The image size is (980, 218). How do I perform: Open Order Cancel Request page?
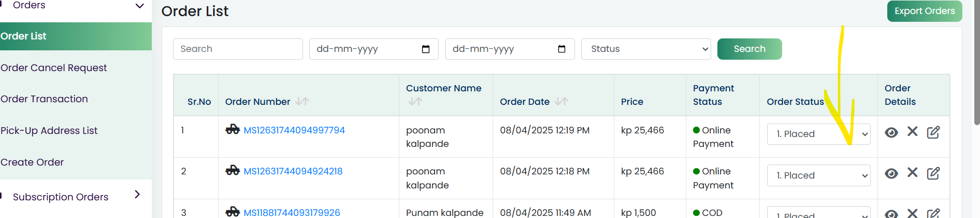pos(54,68)
